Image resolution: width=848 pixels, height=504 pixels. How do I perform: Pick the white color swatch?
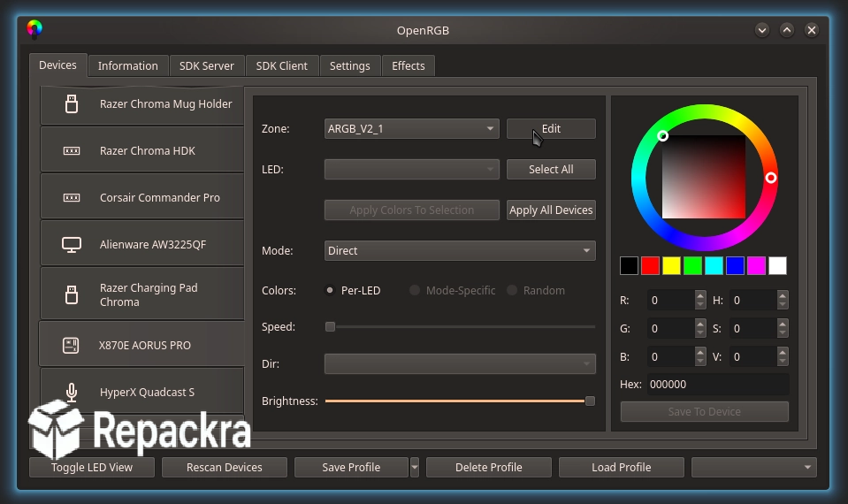(x=777, y=265)
